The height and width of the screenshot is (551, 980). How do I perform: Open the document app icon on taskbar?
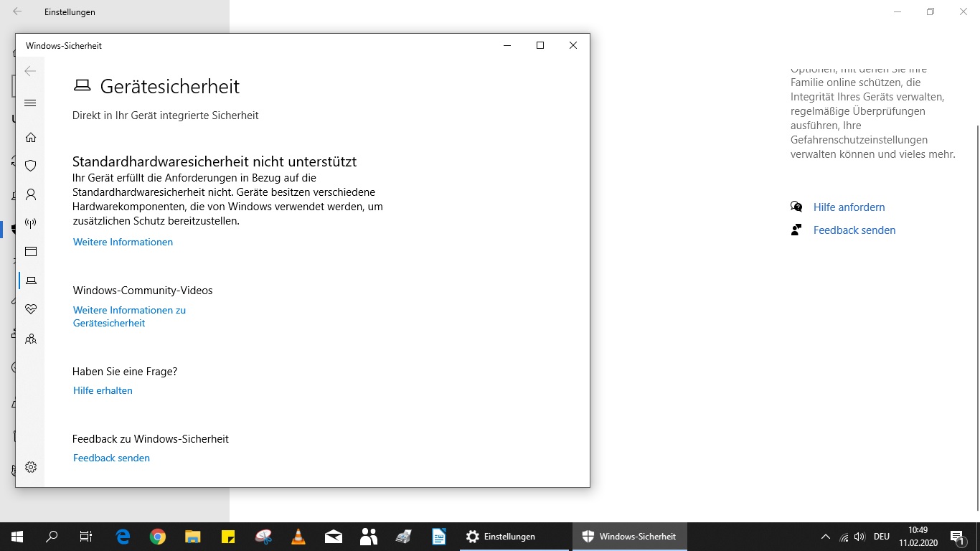pyautogui.click(x=439, y=537)
